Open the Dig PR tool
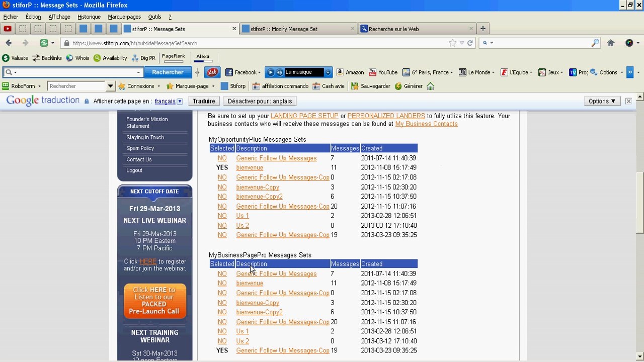 tap(143, 58)
